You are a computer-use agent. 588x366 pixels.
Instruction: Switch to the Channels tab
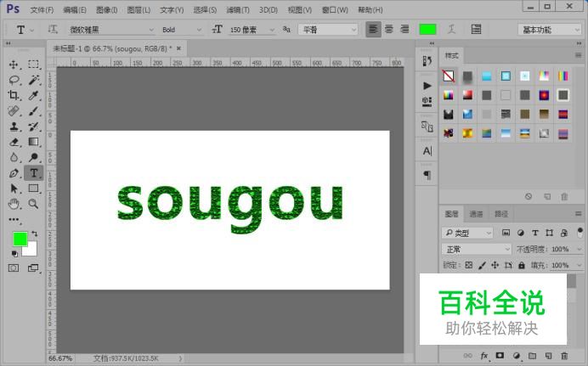pos(476,214)
